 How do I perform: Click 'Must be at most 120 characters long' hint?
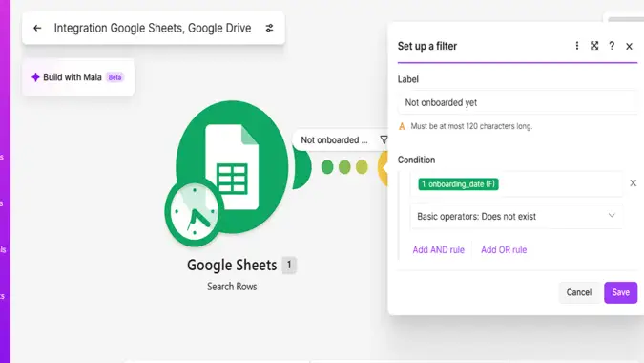click(x=471, y=126)
